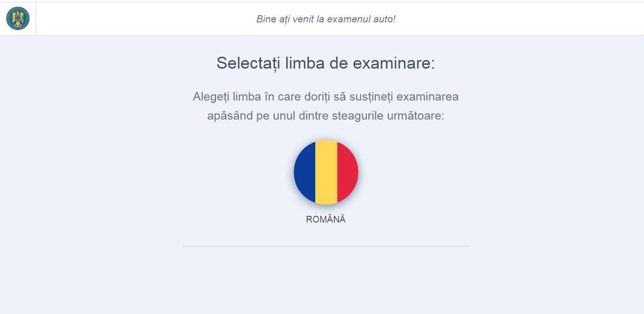Click the word 'apăsând' in instructions

230,116
